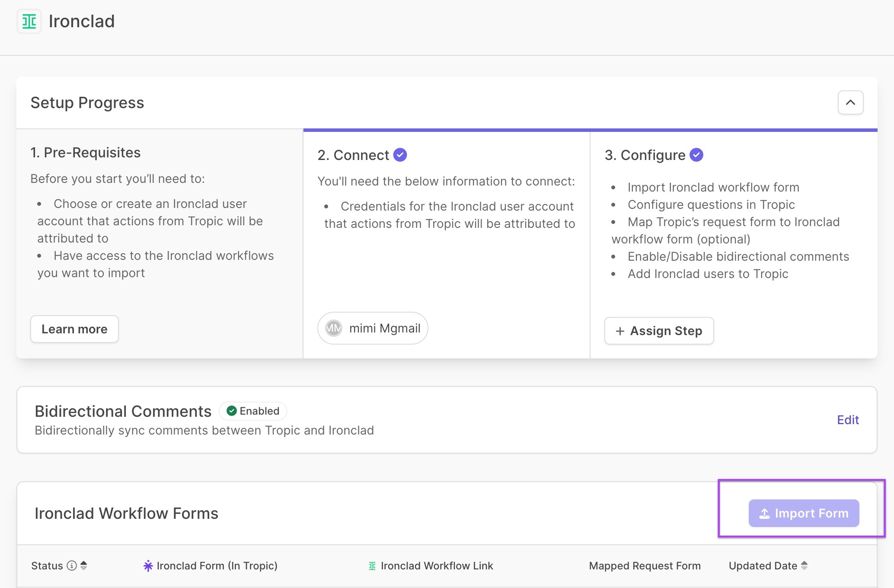Click 'Add Ironclad users to Tropic' bullet
Viewport: 894px width, 588px height.
[x=708, y=274]
